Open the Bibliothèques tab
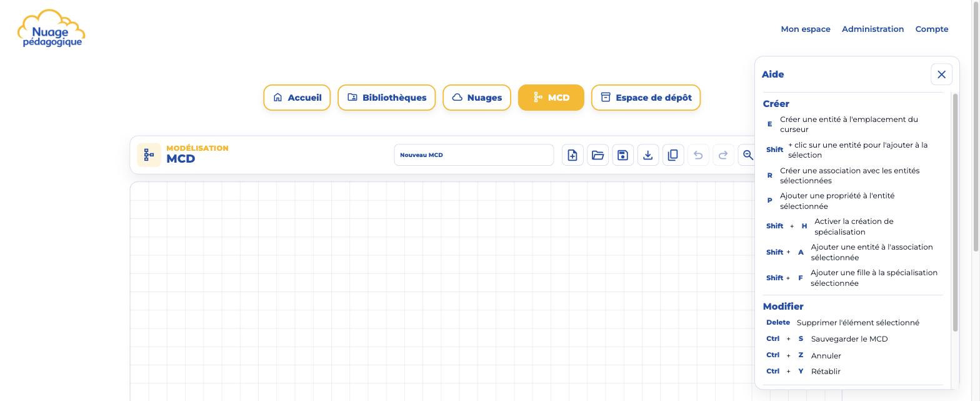 click(387, 98)
